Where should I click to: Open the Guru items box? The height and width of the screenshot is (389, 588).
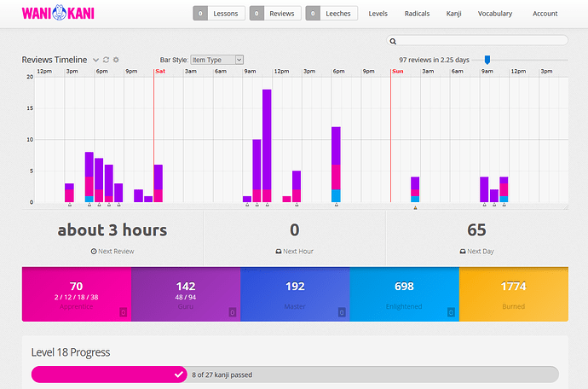(186, 294)
